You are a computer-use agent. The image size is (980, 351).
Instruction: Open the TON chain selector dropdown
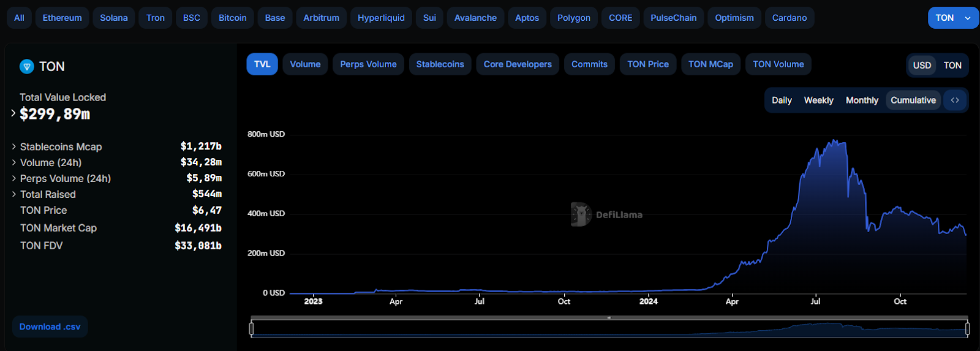(x=953, y=18)
